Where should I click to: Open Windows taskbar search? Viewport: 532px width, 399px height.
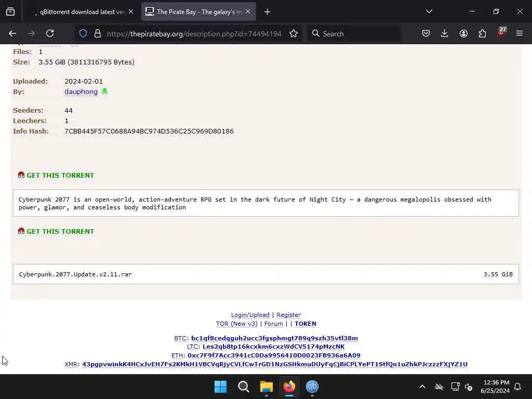pos(243,387)
